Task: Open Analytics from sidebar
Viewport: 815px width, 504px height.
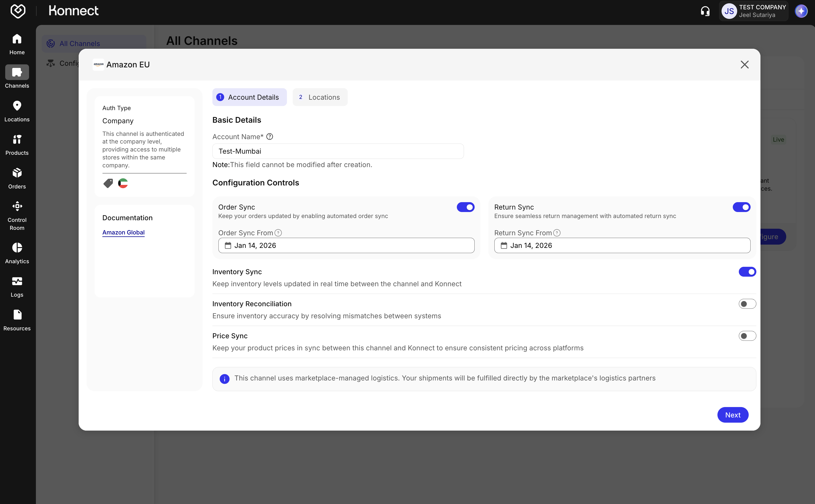Action: pyautogui.click(x=17, y=248)
